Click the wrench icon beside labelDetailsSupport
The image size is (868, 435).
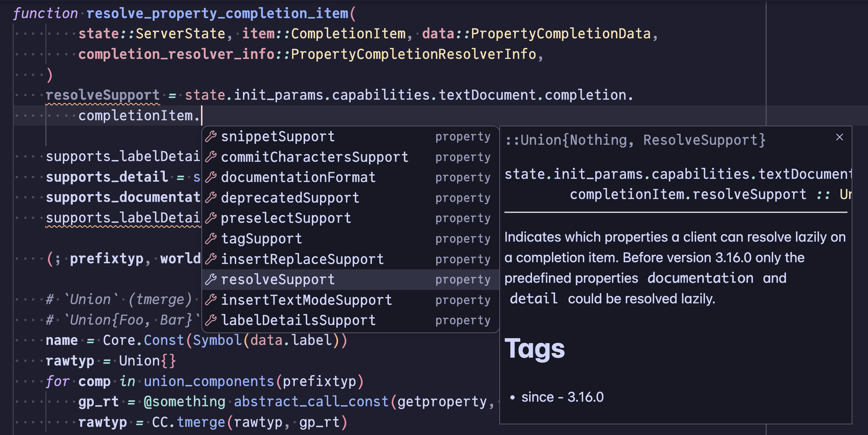point(211,320)
